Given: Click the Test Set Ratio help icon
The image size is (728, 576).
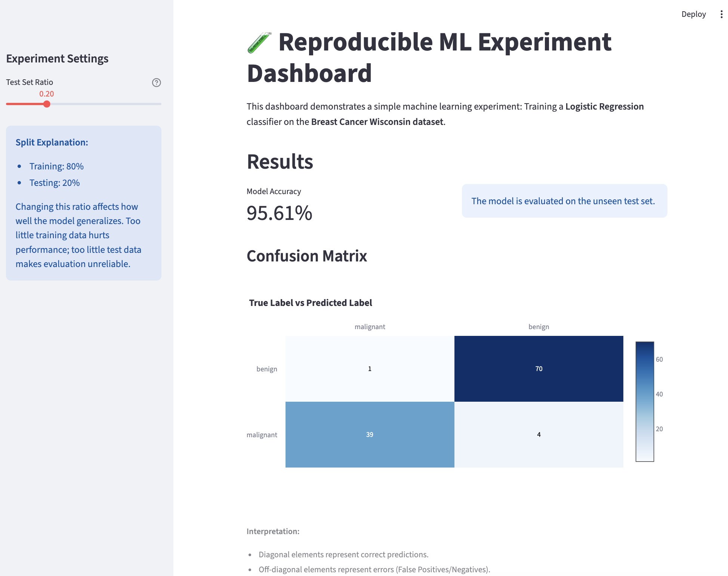Looking at the screenshot, I should (156, 83).
